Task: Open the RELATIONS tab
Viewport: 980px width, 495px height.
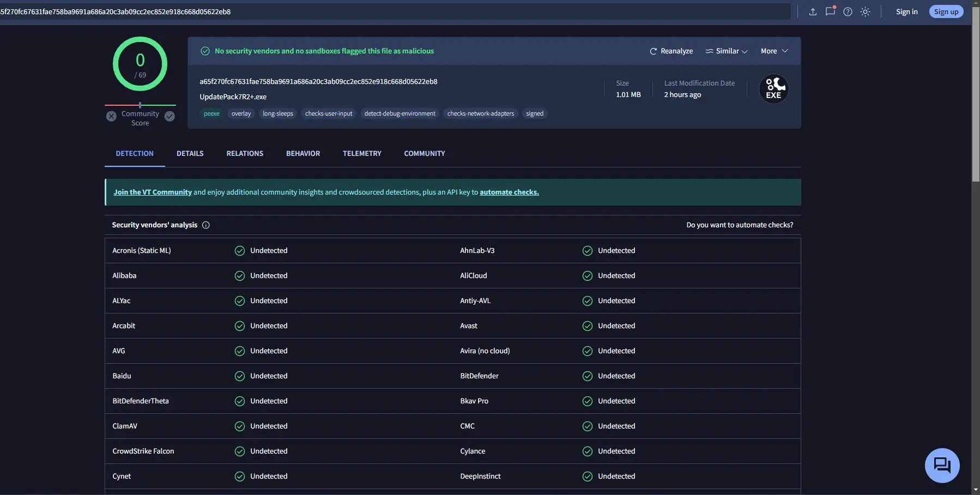Action: 245,154
